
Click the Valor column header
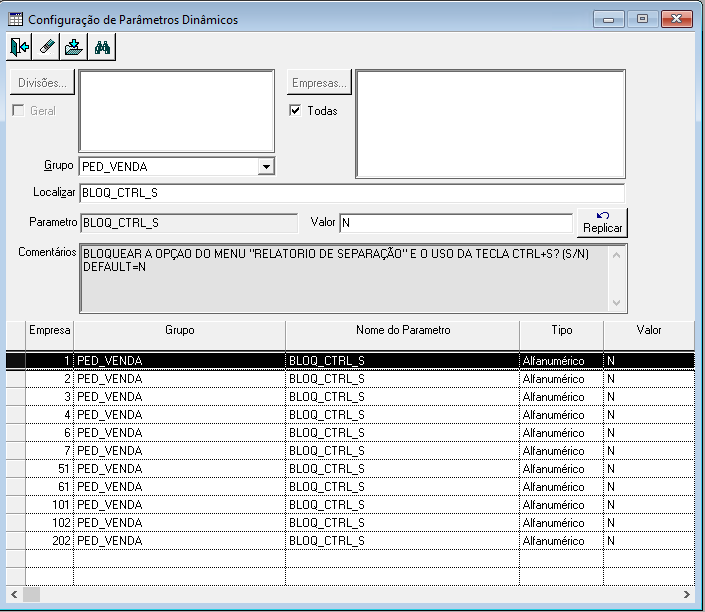tap(649, 335)
